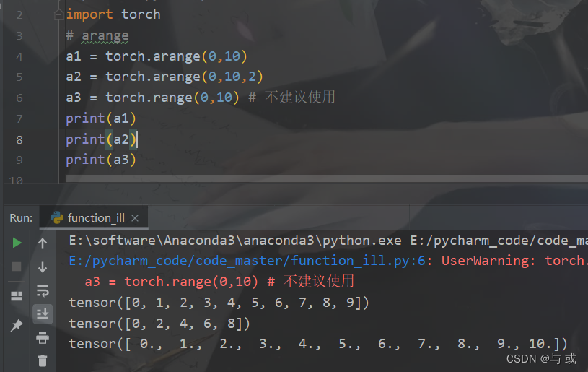Close the function_ill run tab

(135, 218)
